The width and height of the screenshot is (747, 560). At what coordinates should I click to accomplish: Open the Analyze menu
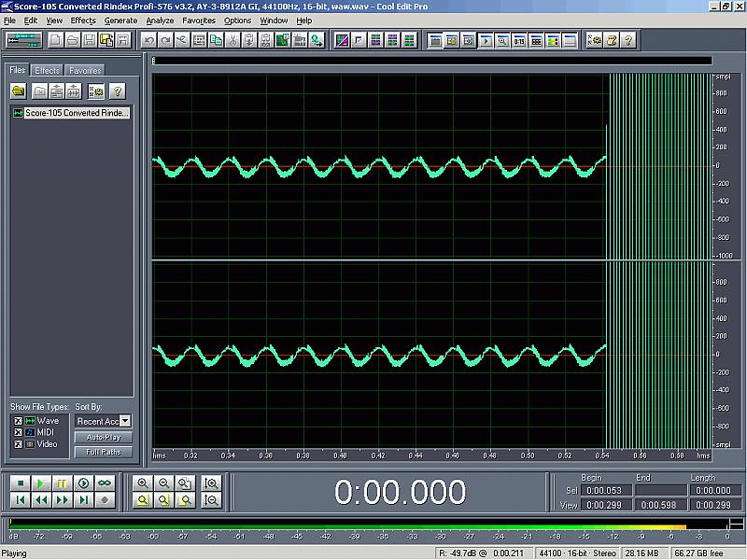click(x=160, y=20)
